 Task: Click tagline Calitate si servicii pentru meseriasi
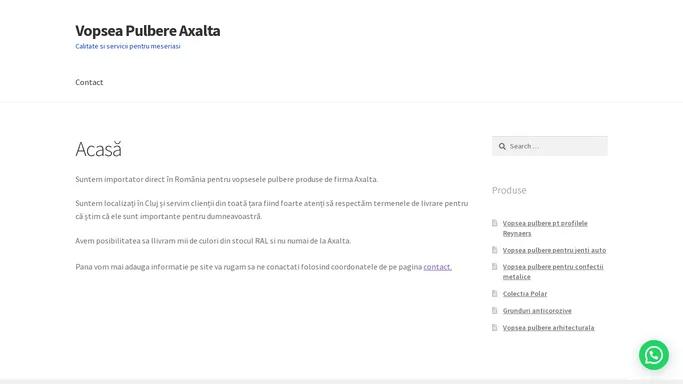[128, 46]
